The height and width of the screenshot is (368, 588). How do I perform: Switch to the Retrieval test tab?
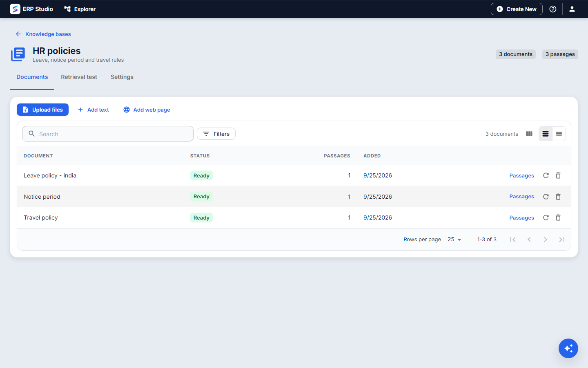79,77
